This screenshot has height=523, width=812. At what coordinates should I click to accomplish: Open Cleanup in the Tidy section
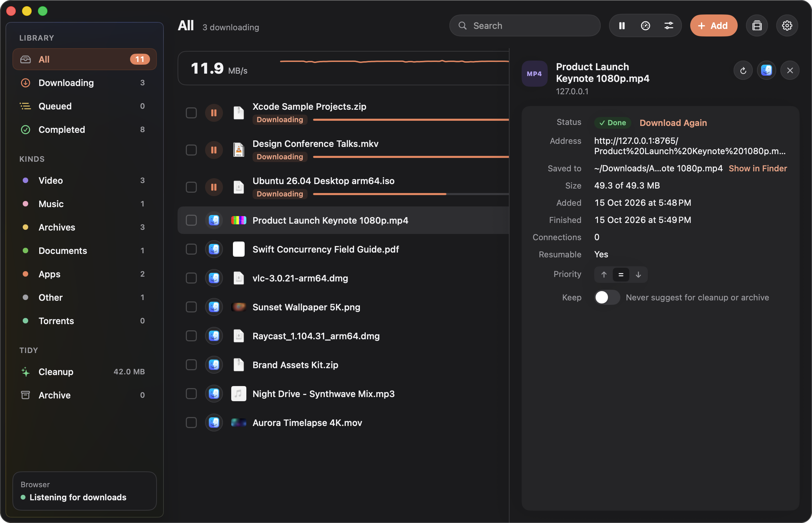coord(85,372)
